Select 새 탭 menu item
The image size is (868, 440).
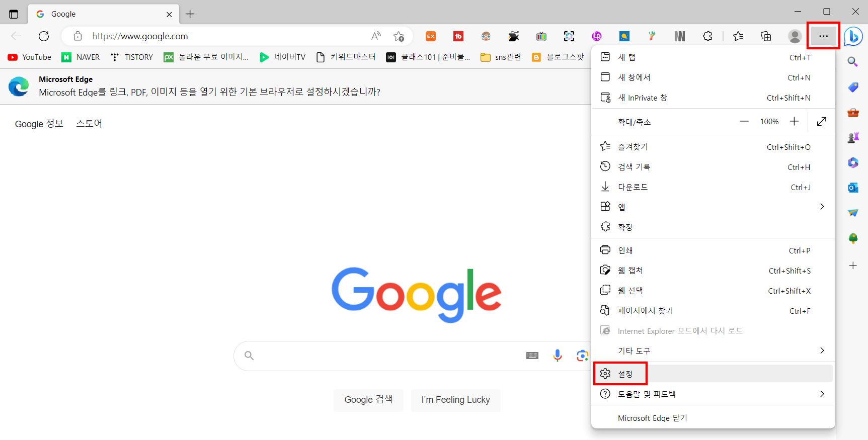(713, 57)
